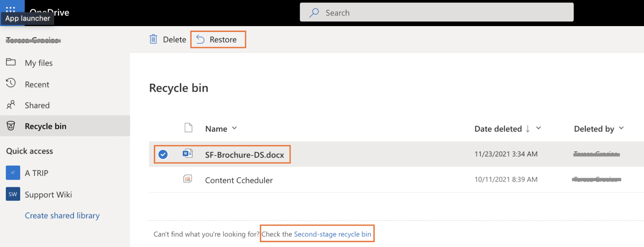Open the Support Wiki library

pyautogui.click(x=48, y=194)
